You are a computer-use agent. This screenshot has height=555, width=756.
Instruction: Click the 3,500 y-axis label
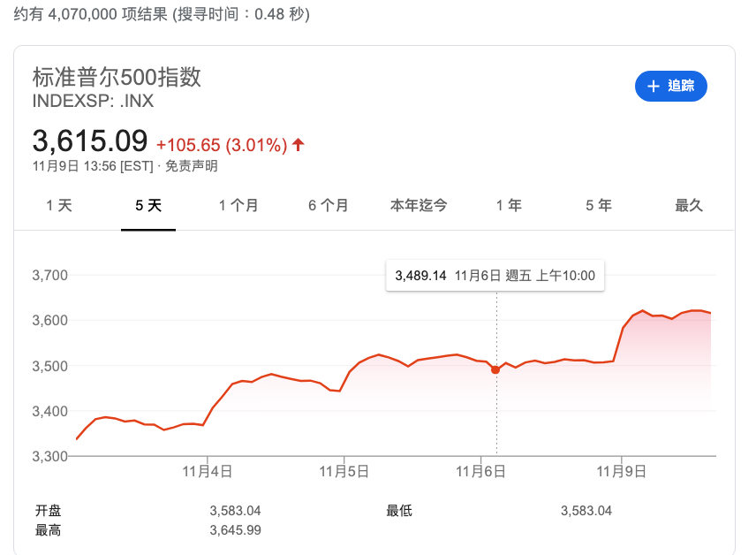[50, 366]
